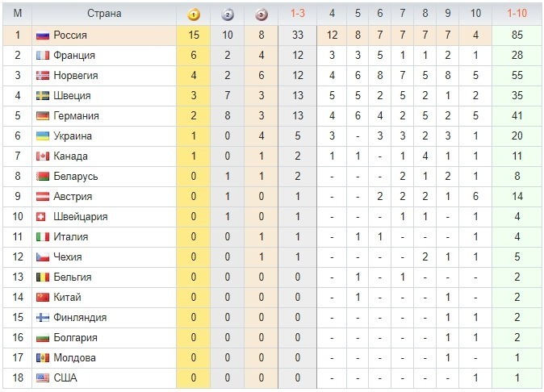Select the Беларусь country name

[76, 177]
